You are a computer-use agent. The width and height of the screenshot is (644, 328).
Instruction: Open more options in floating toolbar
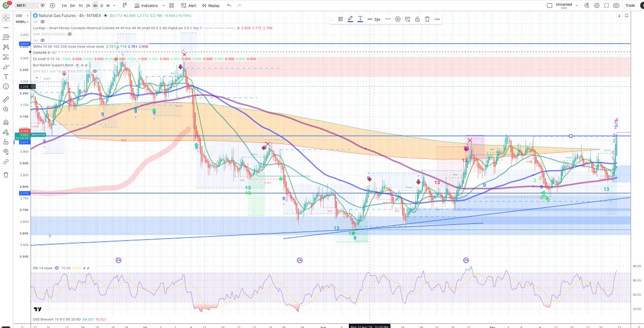(437, 19)
